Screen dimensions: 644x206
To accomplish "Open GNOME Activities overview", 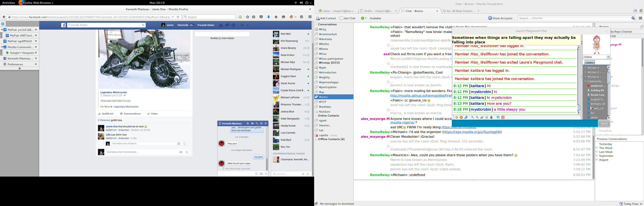I will [x=8, y=3].
